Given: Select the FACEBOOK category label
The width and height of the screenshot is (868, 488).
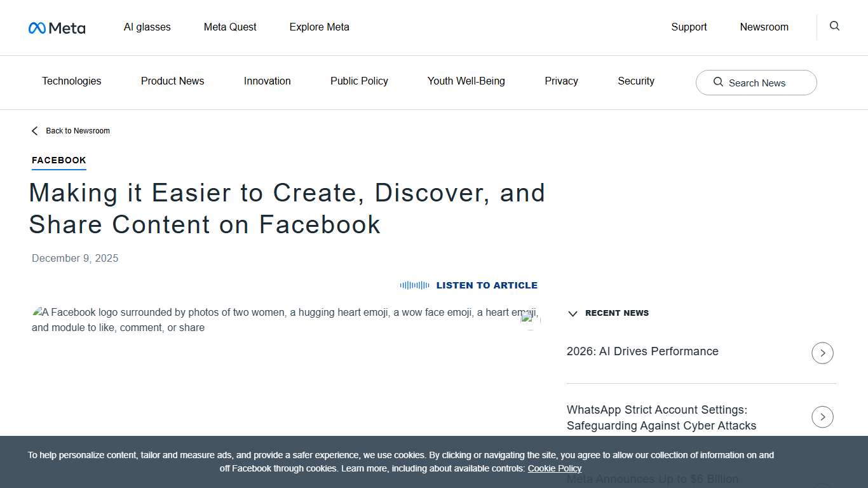Looking at the screenshot, I should (58, 160).
